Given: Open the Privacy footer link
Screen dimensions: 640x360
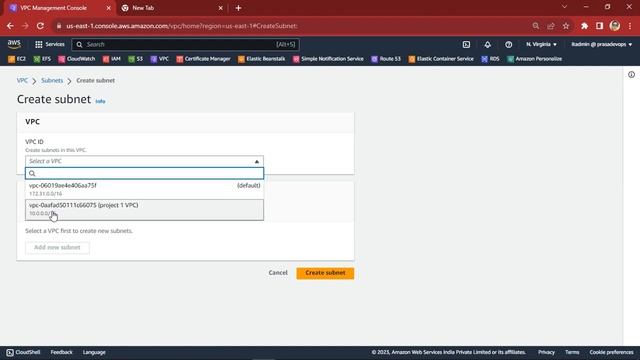Looking at the screenshot, I should [546, 352].
